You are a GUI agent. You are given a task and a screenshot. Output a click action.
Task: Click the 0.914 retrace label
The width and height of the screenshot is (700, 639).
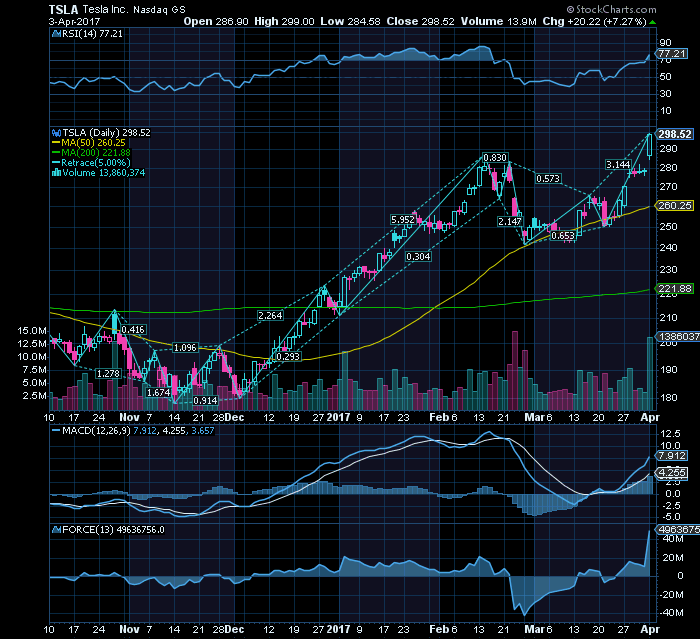click(205, 401)
